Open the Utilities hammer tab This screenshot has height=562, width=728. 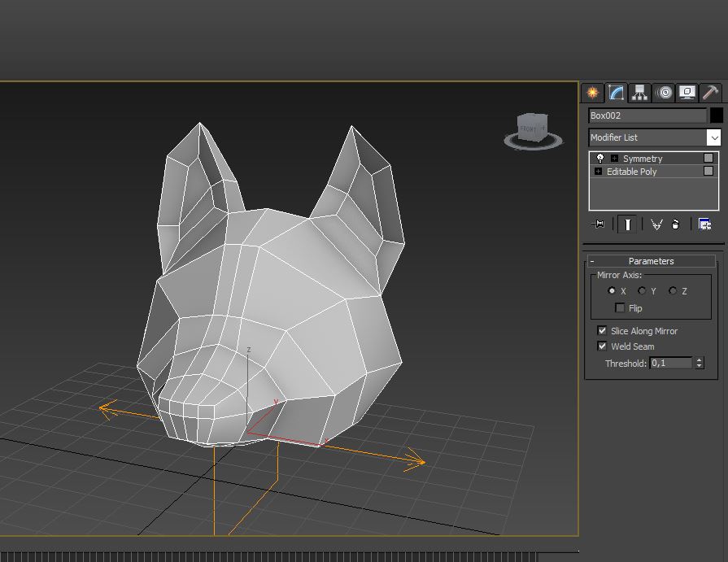point(710,93)
